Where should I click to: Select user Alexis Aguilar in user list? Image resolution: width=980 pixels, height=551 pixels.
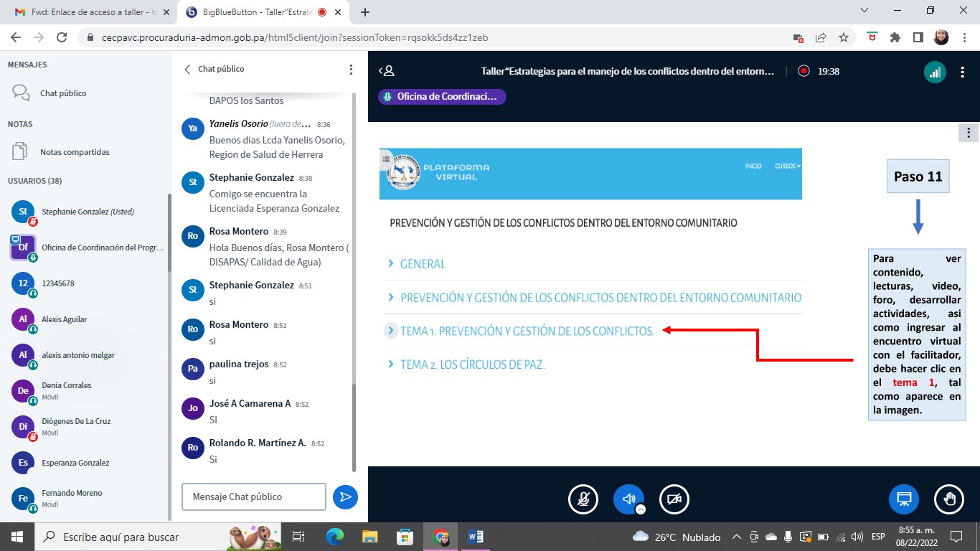[x=65, y=319]
